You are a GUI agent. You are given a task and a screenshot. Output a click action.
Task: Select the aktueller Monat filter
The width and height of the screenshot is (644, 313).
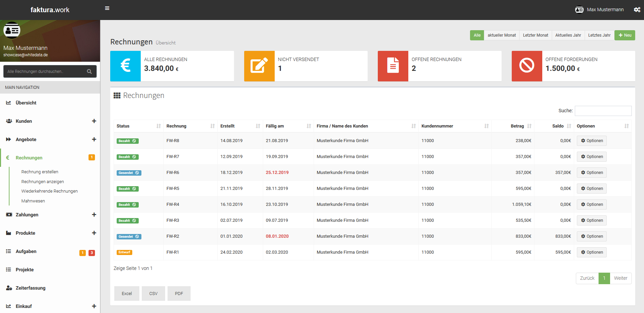(502, 35)
